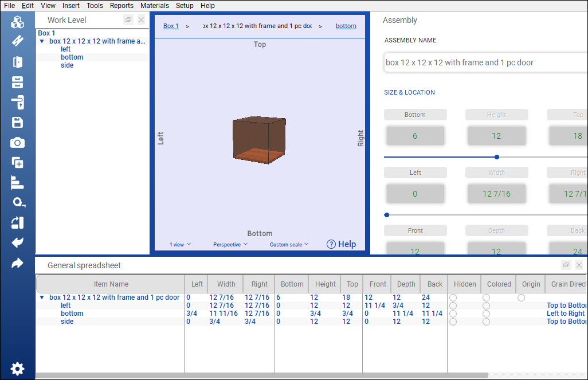Click the rotate part icon
The image size is (588, 380).
pos(17,223)
